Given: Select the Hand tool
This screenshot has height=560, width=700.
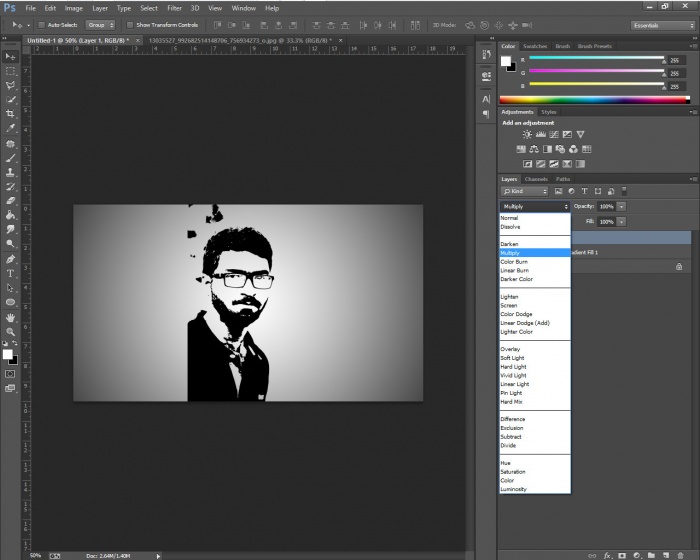Looking at the screenshot, I should coord(11,317).
